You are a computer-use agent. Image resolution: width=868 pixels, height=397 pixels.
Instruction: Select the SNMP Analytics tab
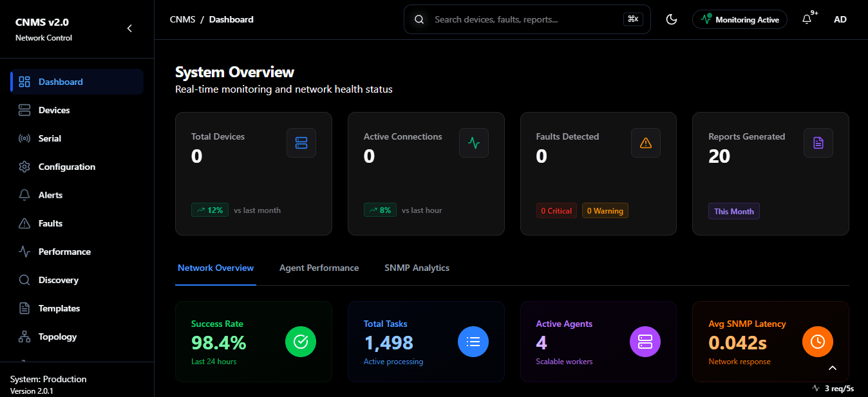(417, 267)
